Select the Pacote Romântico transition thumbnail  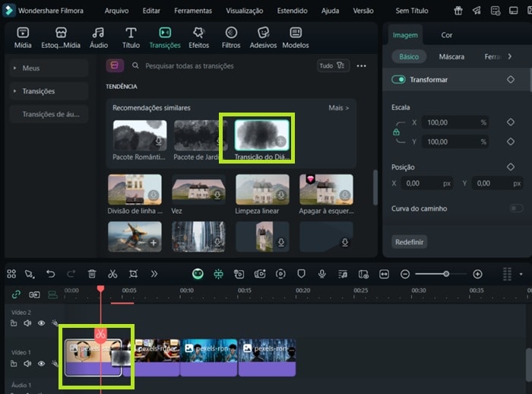click(x=140, y=135)
